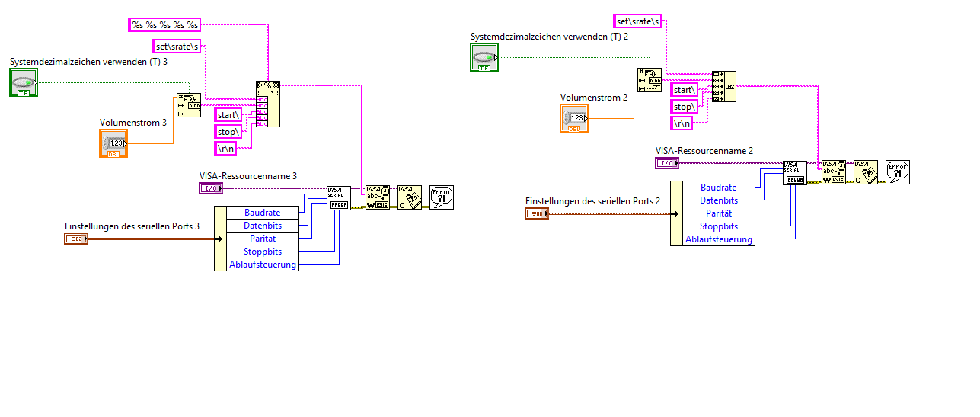Click the VISA-Ressourcenname 2 label
Image resolution: width=980 pixels, height=417 pixels.
(x=704, y=151)
